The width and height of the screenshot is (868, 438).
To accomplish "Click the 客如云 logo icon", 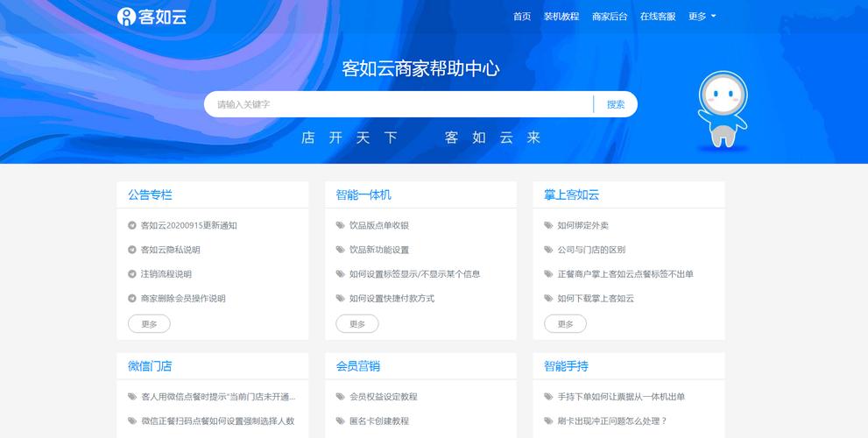I will [126, 17].
